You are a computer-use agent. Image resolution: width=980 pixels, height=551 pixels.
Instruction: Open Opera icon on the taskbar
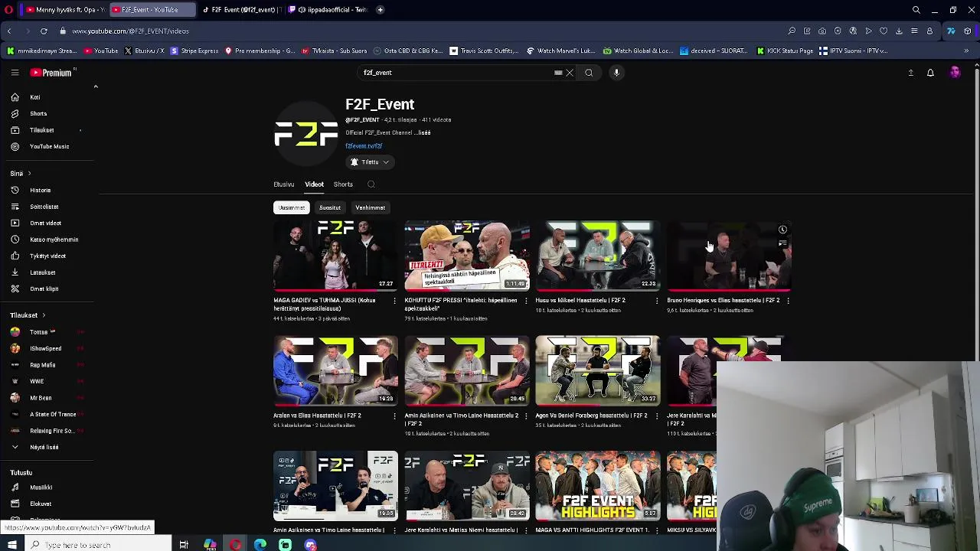pyautogui.click(x=235, y=545)
